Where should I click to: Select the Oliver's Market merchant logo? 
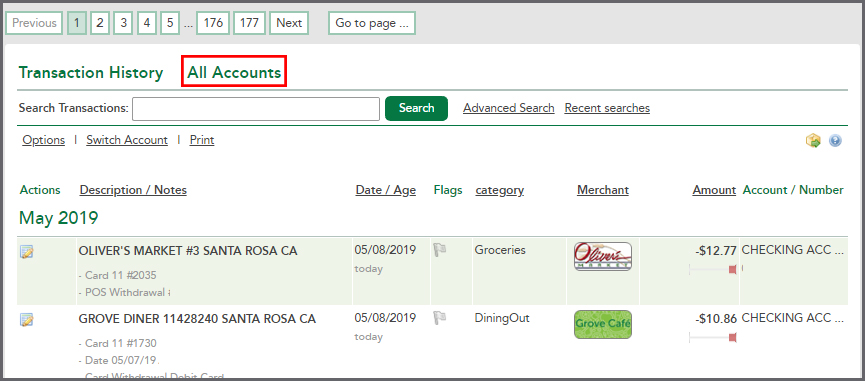tap(602, 256)
